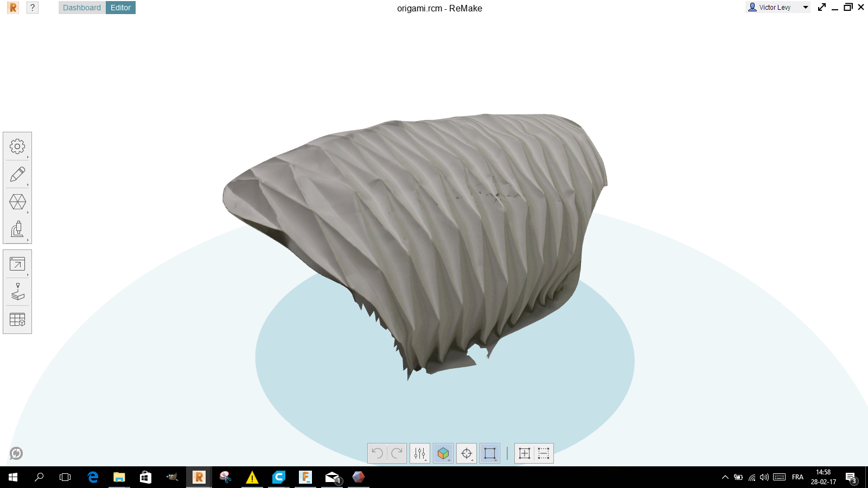Open the help question mark button
The height and width of the screenshot is (488, 868).
pos(33,8)
